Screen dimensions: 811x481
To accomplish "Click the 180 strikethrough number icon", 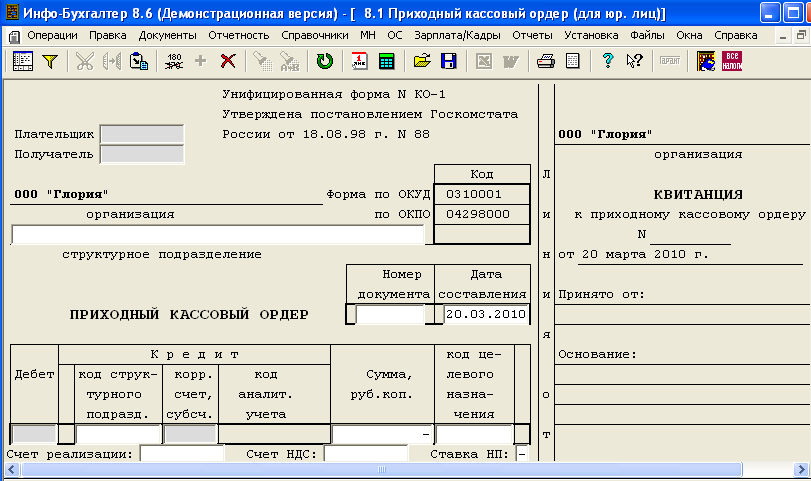I will point(174,61).
